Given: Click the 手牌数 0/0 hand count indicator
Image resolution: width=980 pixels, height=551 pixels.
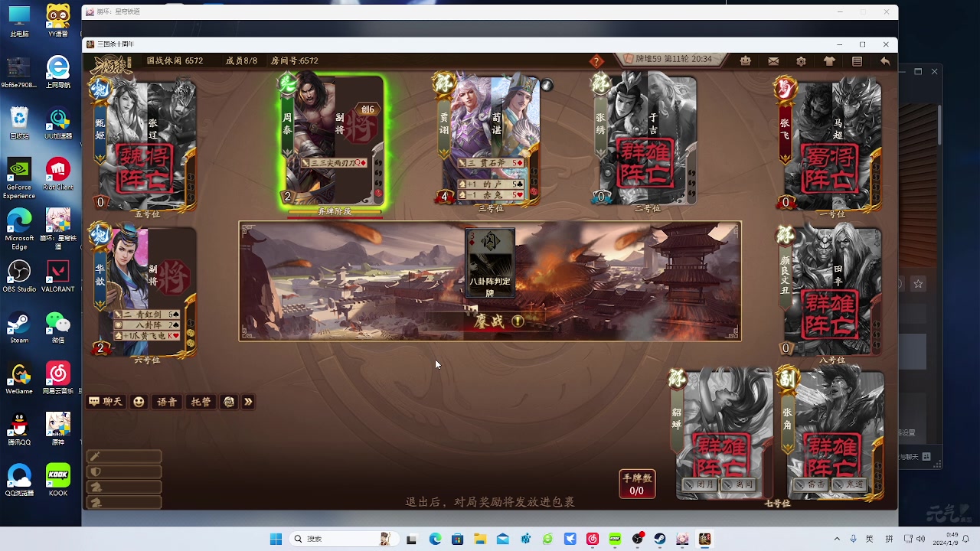Looking at the screenshot, I should (x=637, y=484).
